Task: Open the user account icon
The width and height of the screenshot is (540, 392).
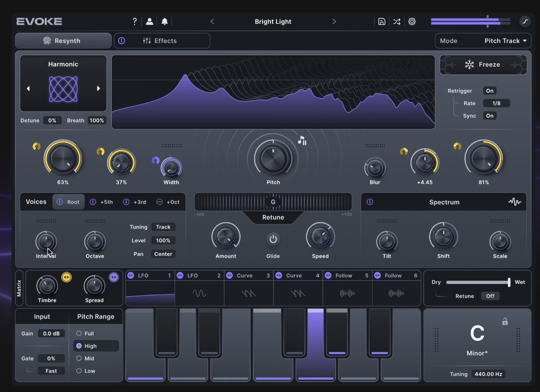Action: 149,21
